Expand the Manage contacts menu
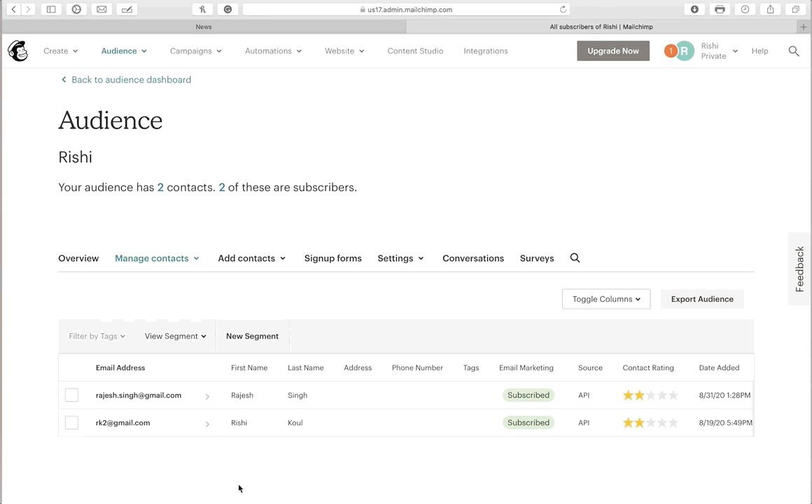The width and height of the screenshot is (812, 504). pyautogui.click(x=157, y=258)
